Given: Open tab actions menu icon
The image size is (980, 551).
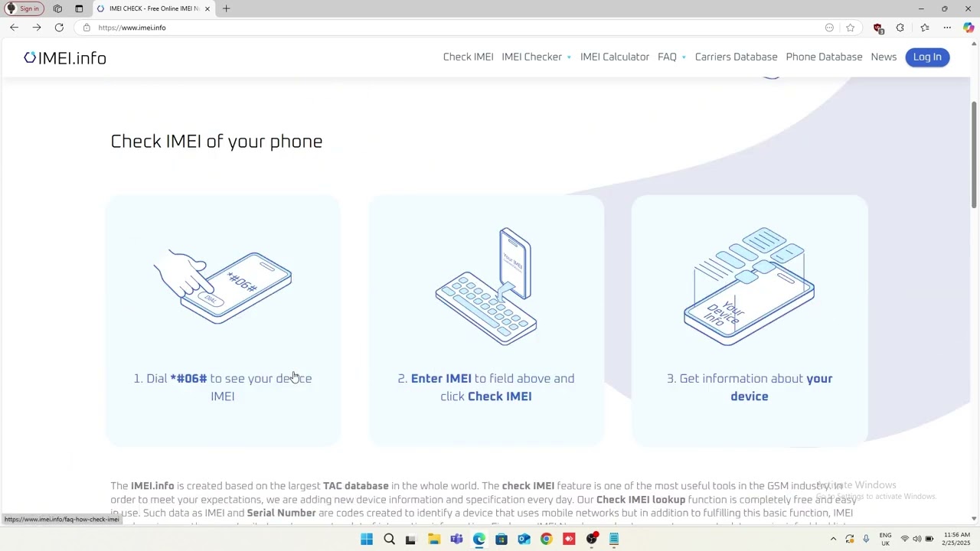Looking at the screenshot, I should (79, 8).
